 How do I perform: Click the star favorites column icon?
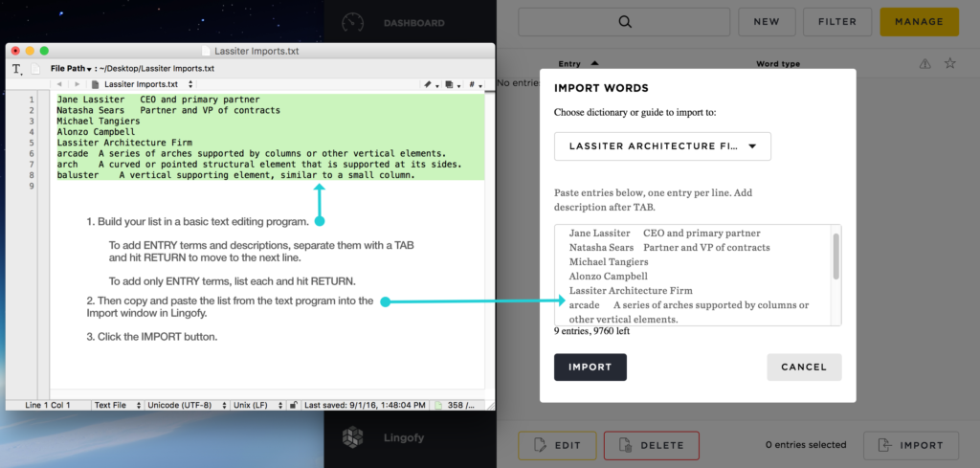[x=950, y=63]
